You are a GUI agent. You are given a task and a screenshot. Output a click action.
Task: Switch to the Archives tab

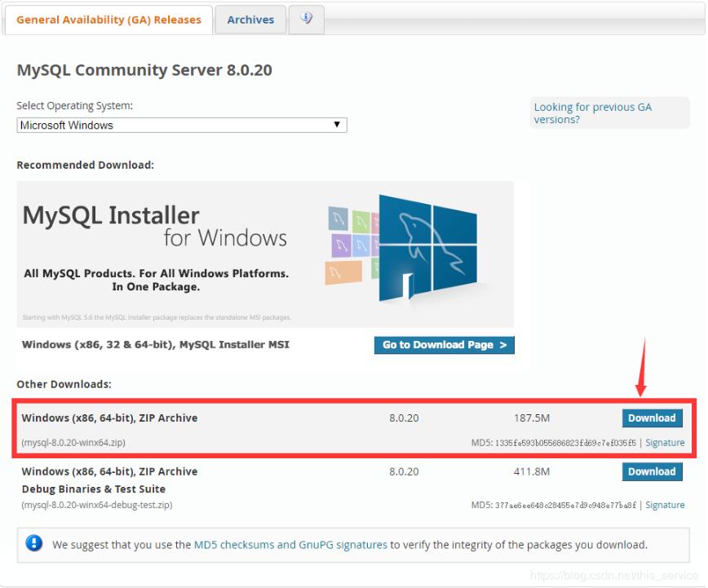(250, 20)
